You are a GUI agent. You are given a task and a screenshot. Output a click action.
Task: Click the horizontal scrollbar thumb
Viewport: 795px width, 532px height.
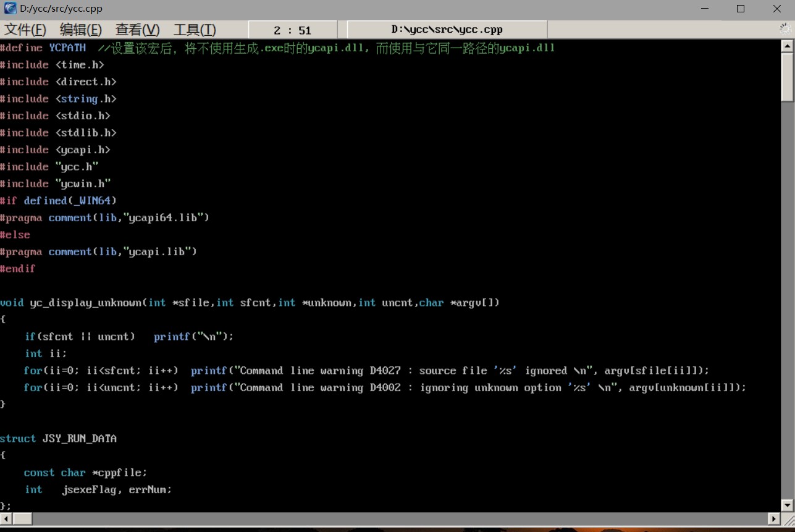point(22,519)
